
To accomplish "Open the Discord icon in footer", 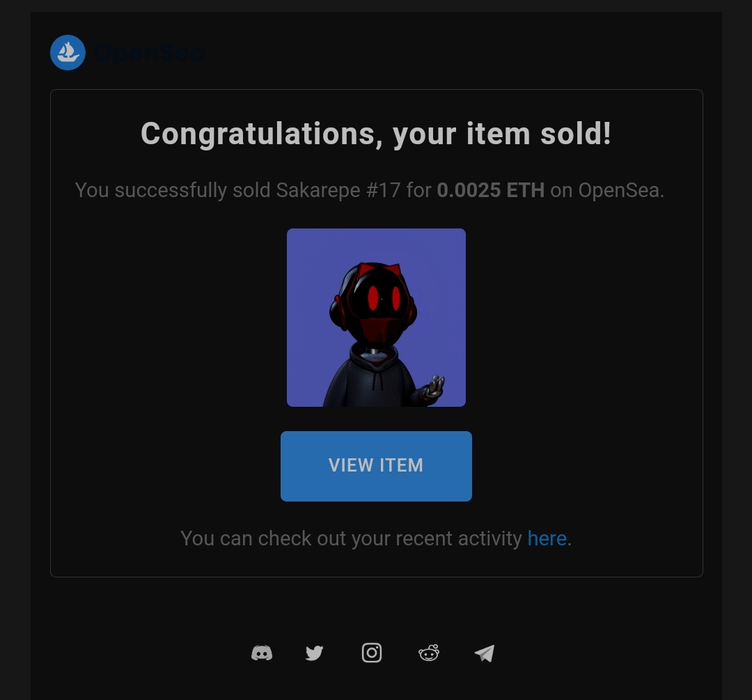I will click(x=262, y=653).
